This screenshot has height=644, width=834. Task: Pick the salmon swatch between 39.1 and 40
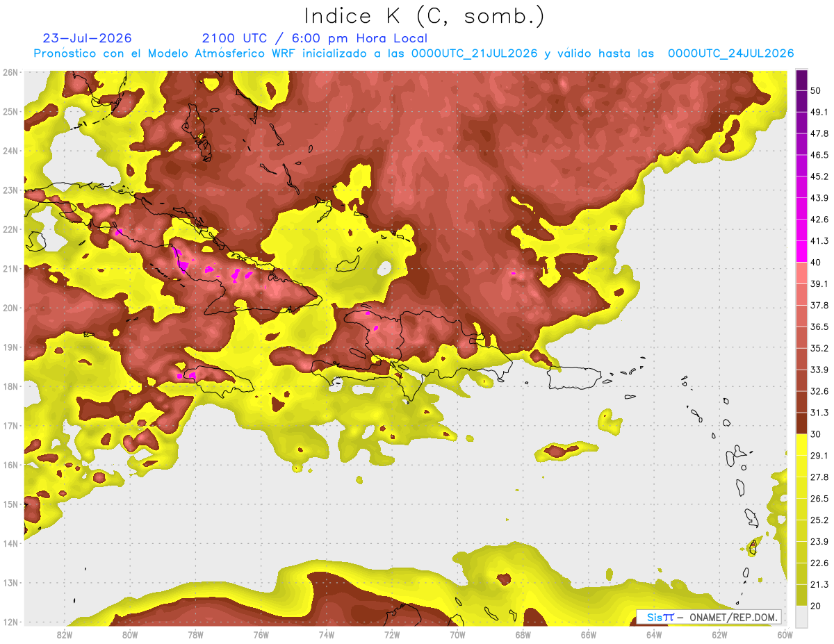[x=801, y=273]
